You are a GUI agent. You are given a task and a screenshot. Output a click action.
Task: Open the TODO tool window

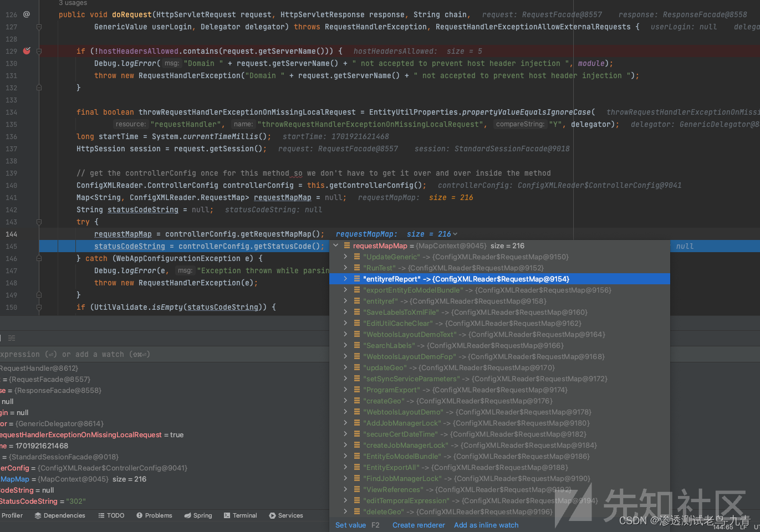(x=111, y=515)
